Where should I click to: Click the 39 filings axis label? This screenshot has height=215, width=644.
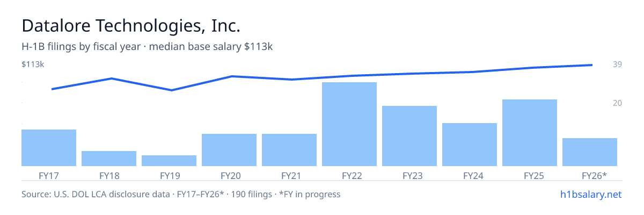[x=617, y=64]
